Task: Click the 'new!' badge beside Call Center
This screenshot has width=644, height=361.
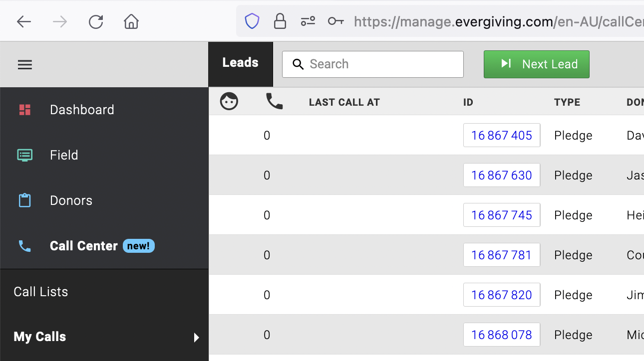Action: click(139, 246)
